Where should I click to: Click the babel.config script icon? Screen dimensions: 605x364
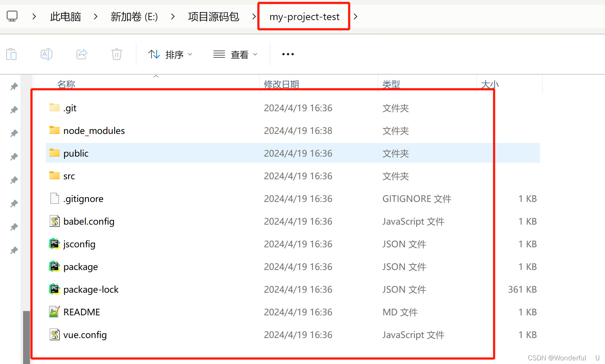pos(55,221)
